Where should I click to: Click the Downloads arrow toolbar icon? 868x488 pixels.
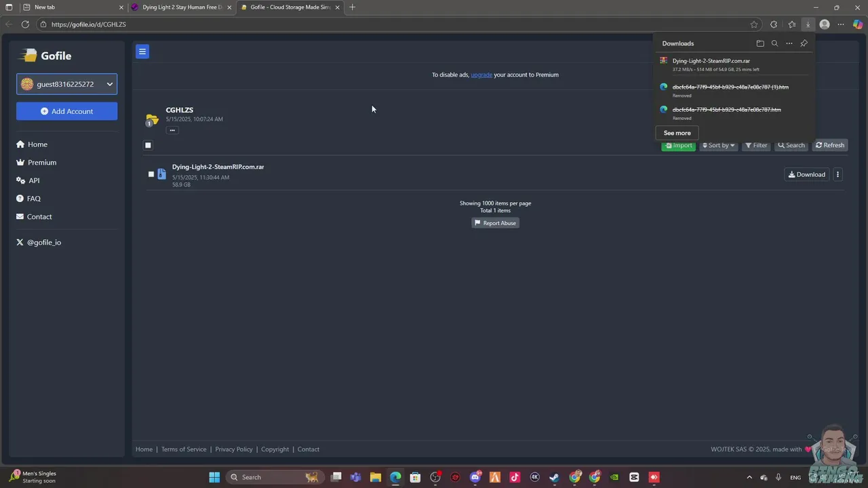click(x=808, y=24)
